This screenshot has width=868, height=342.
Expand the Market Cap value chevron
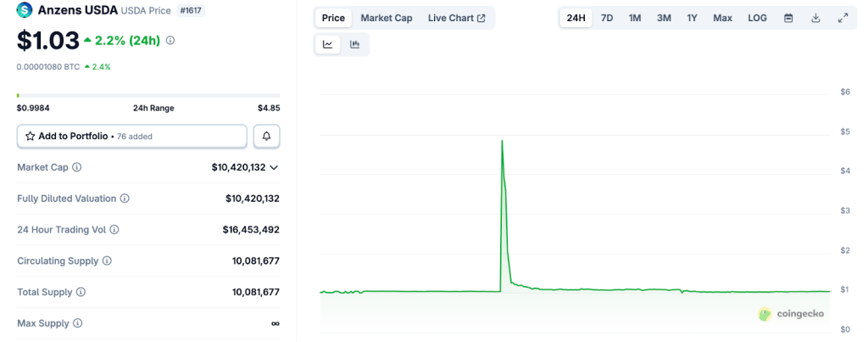pyautogui.click(x=274, y=168)
